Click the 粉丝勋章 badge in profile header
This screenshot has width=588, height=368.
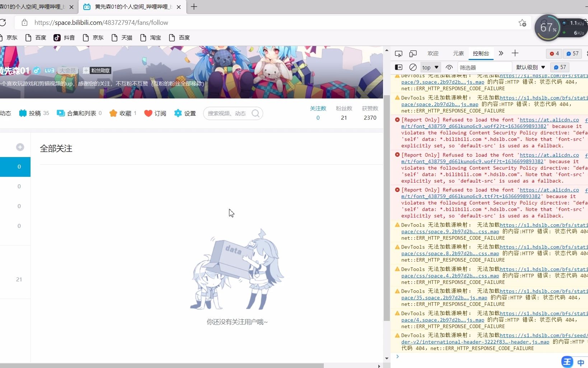pyautogui.click(x=97, y=70)
